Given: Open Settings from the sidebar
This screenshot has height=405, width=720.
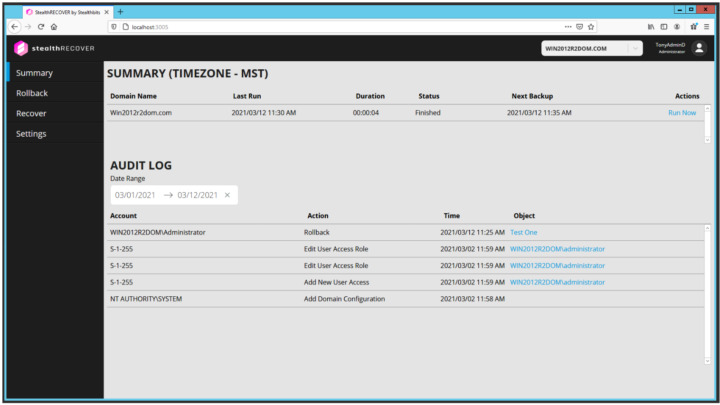Looking at the screenshot, I should pyautogui.click(x=31, y=133).
